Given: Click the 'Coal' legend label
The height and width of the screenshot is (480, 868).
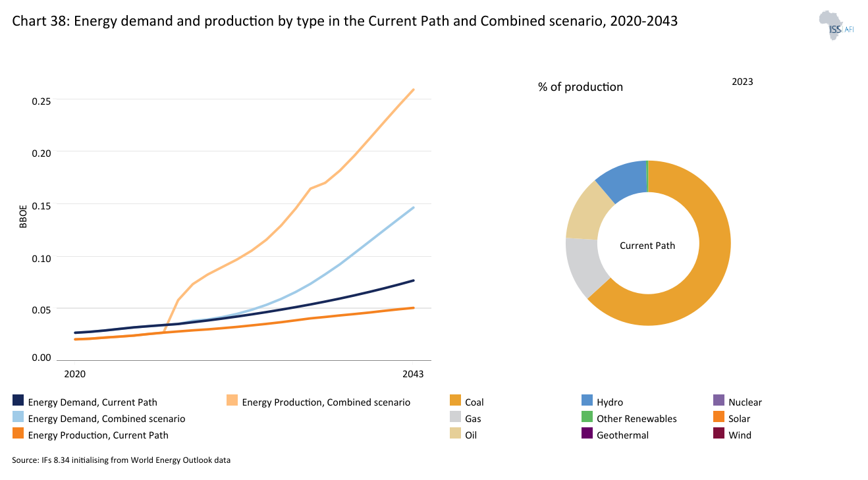Looking at the screenshot, I should tap(474, 402).
